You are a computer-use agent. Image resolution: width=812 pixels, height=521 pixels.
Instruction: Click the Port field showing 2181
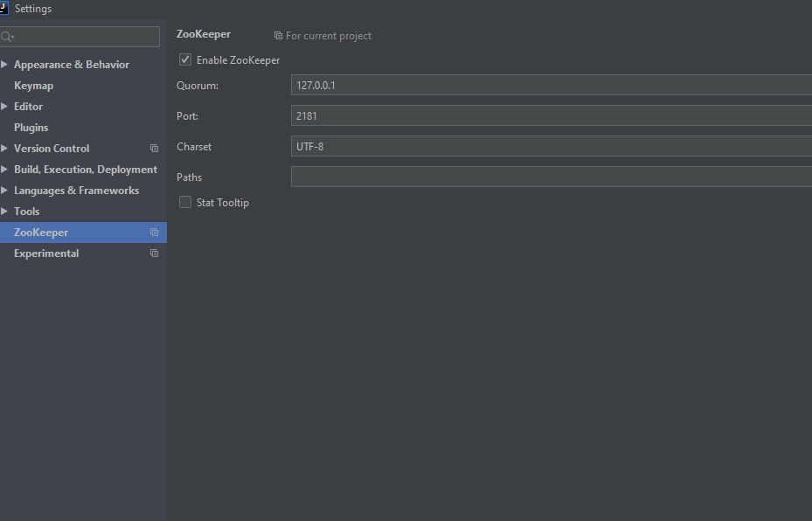point(552,115)
